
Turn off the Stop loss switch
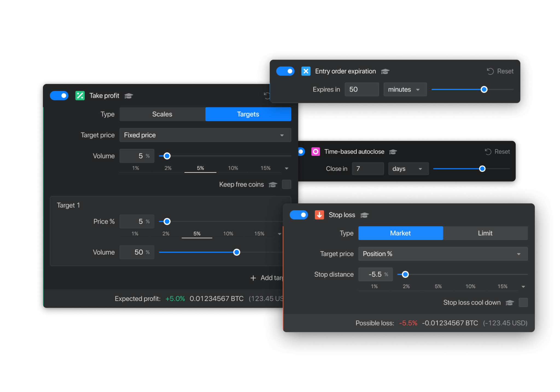[x=299, y=215]
